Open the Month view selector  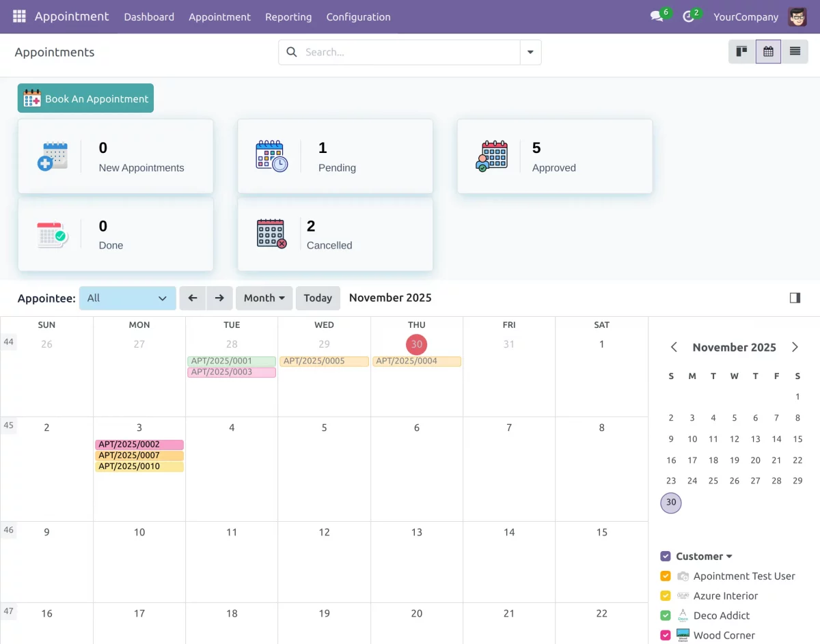[264, 298]
